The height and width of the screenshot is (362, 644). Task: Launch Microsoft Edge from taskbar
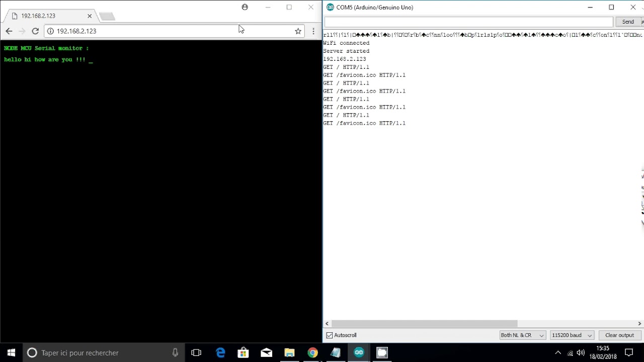pyautogui.click(x=220, y=352)
